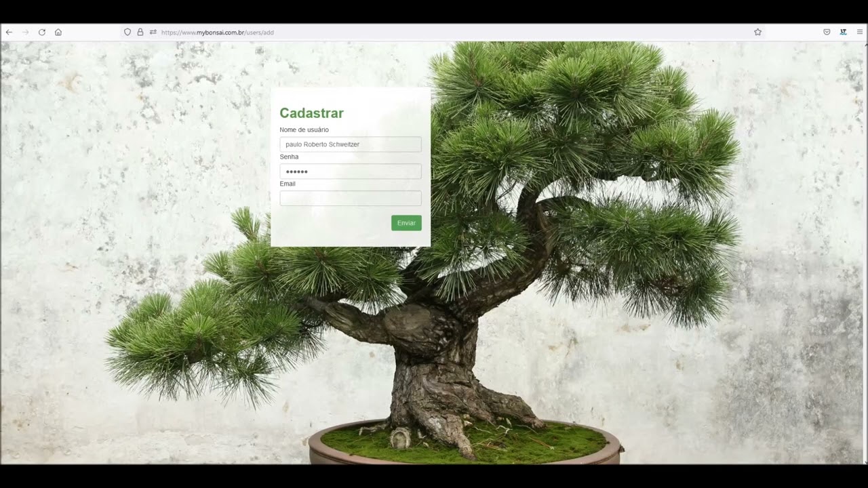Reload the page with the refresh icon
The width and height of the screenshot is (868, 488).
tap(42, 32)
